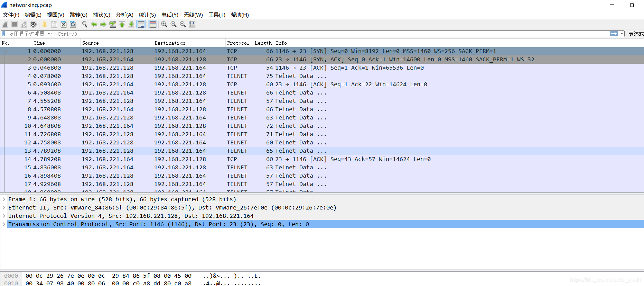This screenshot has height=286, width=644.
Task: Zoom in the main window text
Action: (164, 24)
